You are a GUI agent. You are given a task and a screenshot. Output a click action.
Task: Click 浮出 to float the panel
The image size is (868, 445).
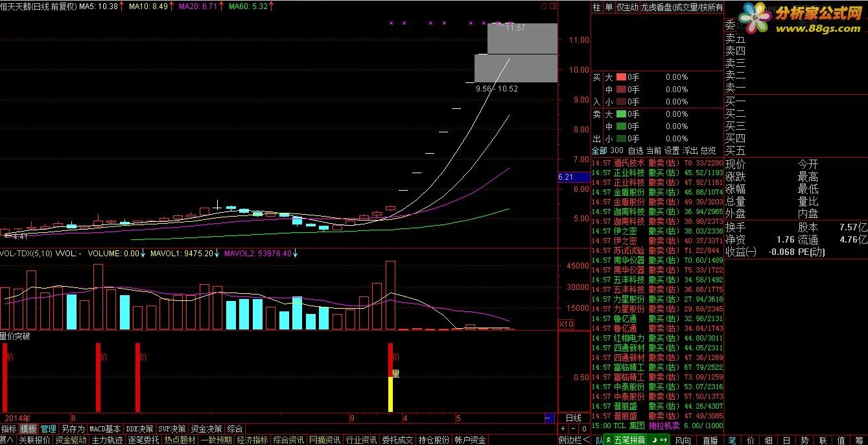690,150
